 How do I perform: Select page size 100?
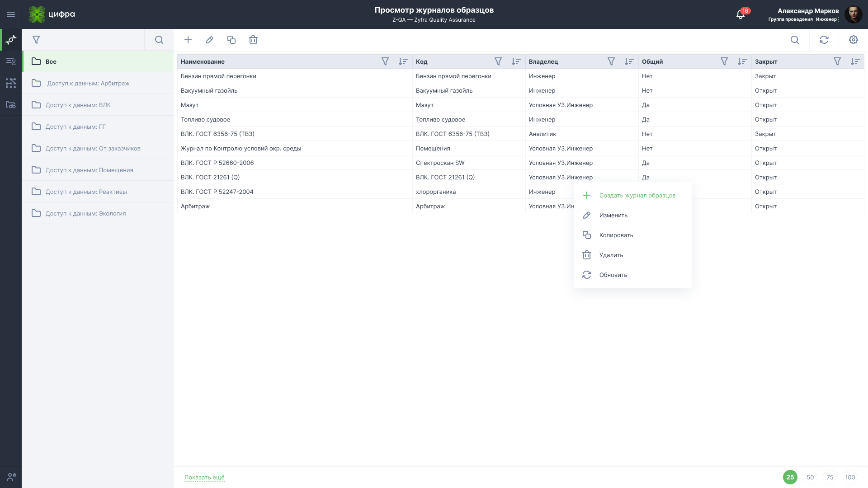[x=850, y=477]
